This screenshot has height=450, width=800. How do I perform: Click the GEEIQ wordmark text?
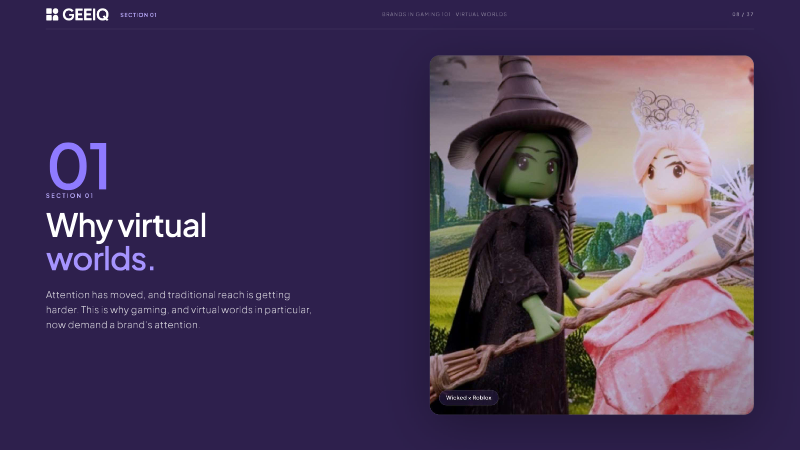[86, 15]
